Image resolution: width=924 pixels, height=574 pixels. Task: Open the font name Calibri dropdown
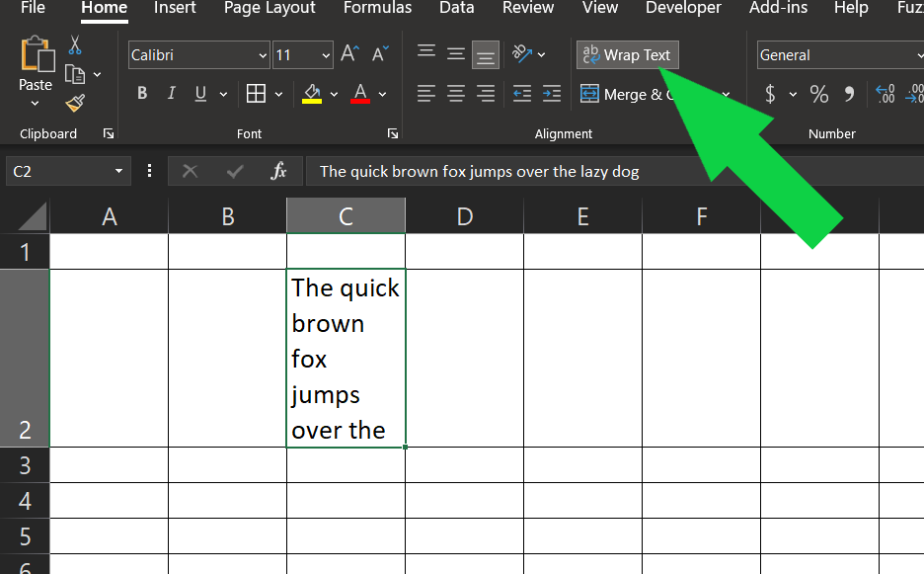(x=263, y=55)
